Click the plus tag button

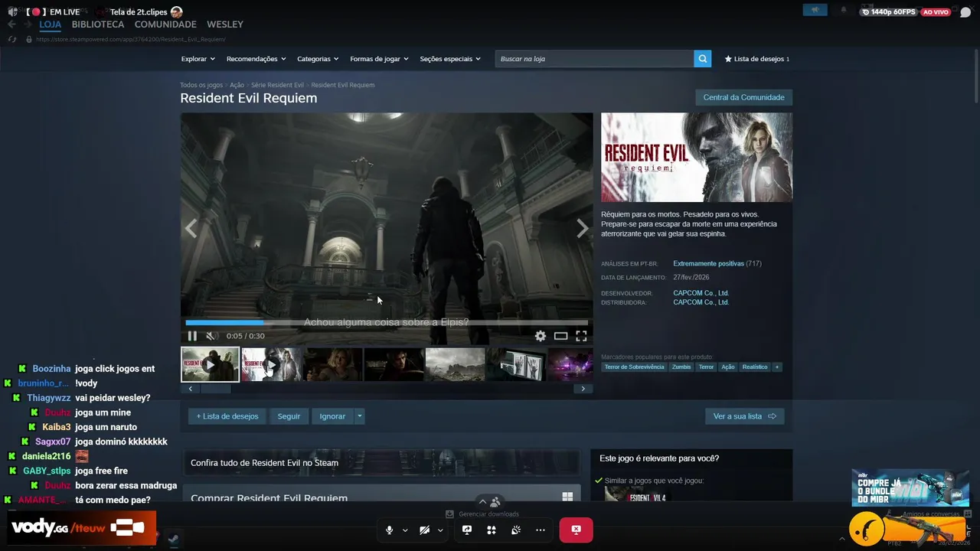(x=777, y=367)
